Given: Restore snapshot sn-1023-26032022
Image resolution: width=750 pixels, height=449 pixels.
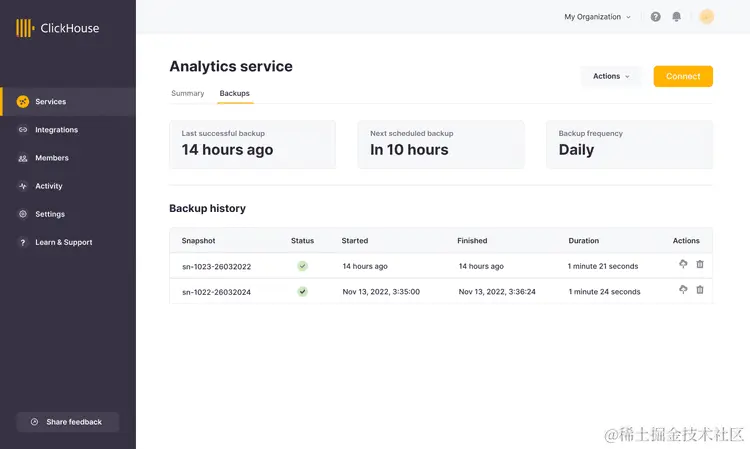Looking at the screenshot, I should 683,264.
